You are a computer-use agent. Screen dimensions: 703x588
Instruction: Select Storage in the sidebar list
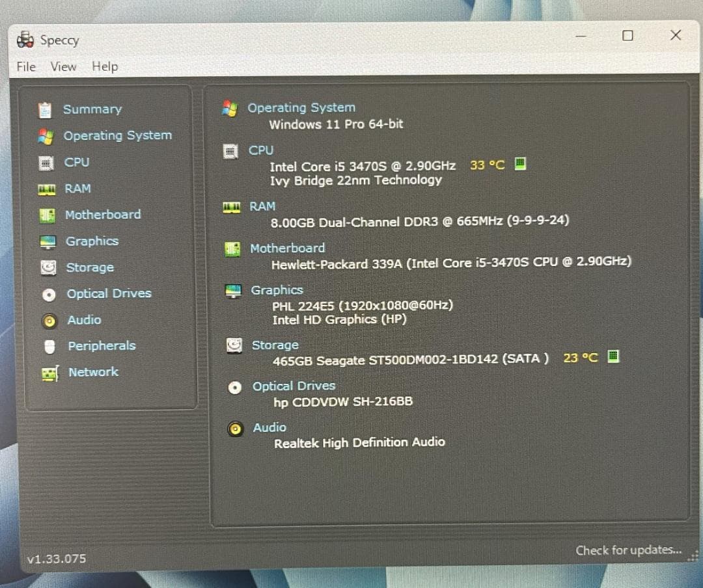click(90, 267)
